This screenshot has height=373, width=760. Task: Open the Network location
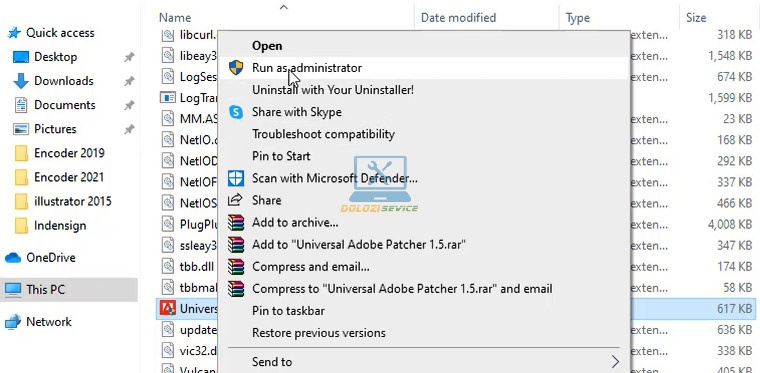(48, 322)
